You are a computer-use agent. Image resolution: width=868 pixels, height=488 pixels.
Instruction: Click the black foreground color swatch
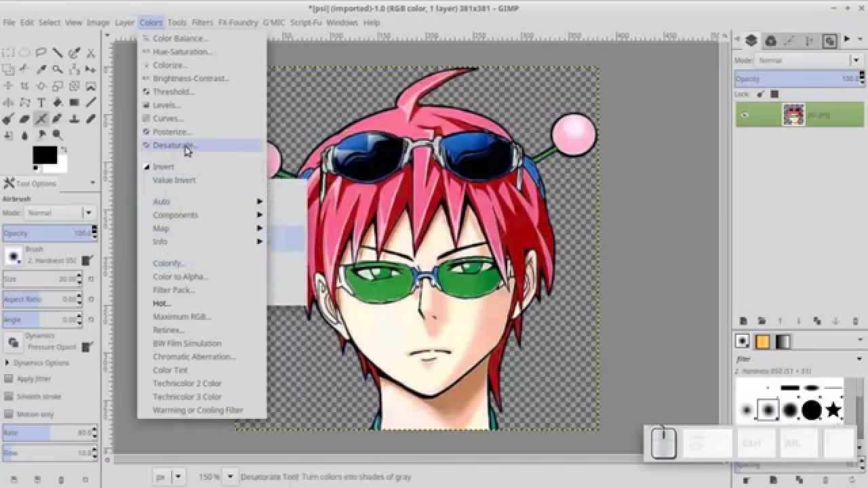coord(45,155)
